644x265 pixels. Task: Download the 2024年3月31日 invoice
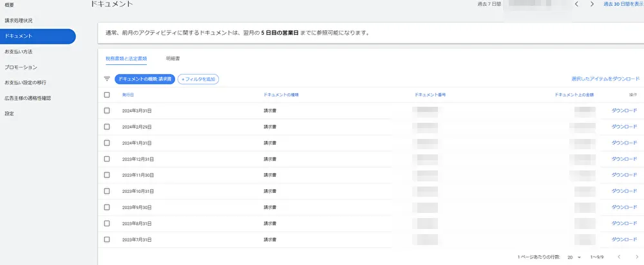624,111
